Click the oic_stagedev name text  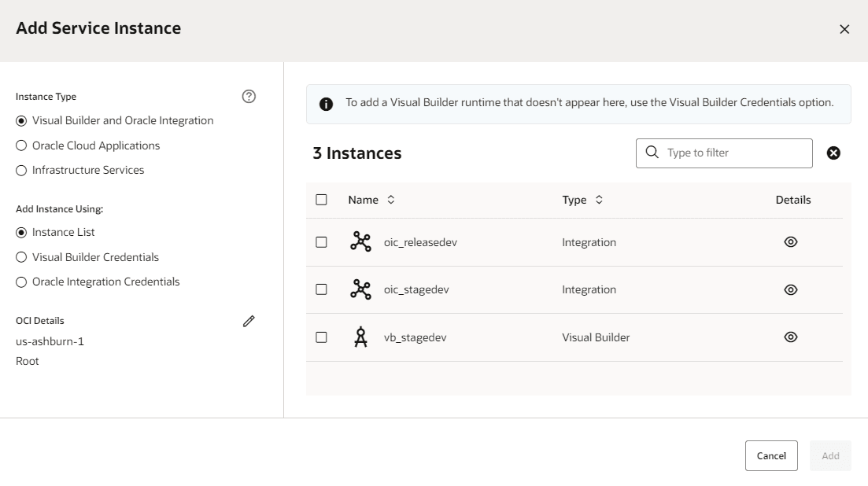coord(416,289)
